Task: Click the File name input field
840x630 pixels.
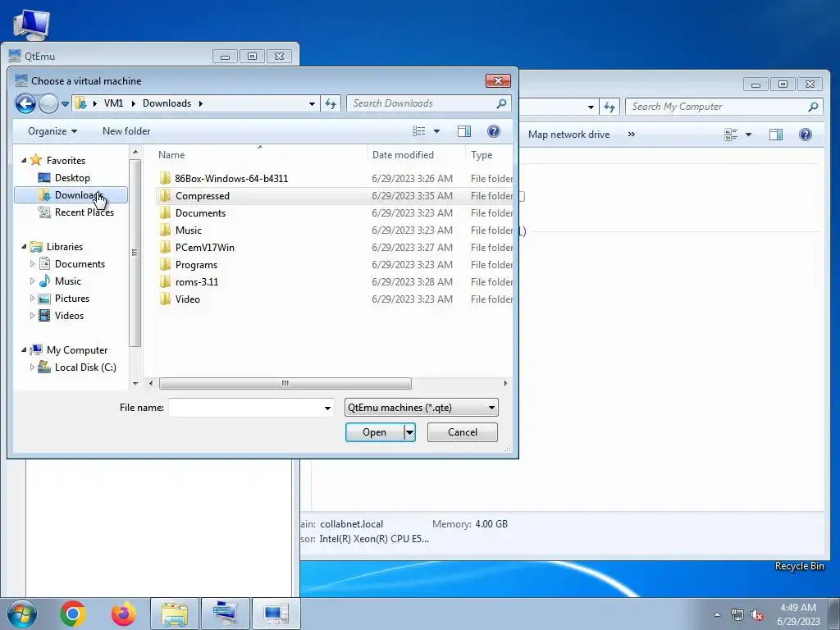Action: tap(245, 408)
